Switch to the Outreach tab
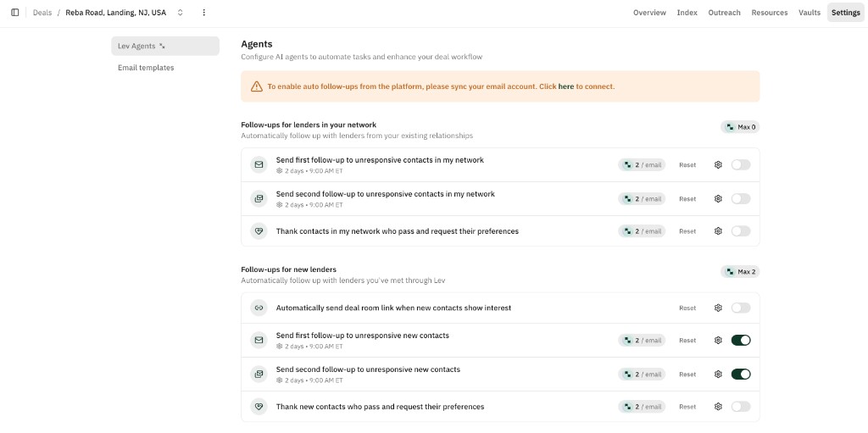This screenshot has height=433, width=868. [x=724, y=12]
